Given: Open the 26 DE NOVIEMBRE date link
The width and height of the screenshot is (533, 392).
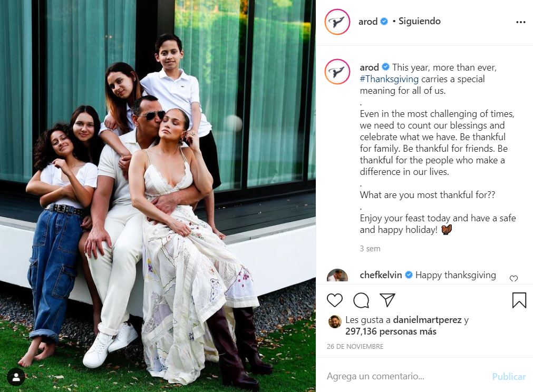Looking at the screenshot, I should pos(355,347).
